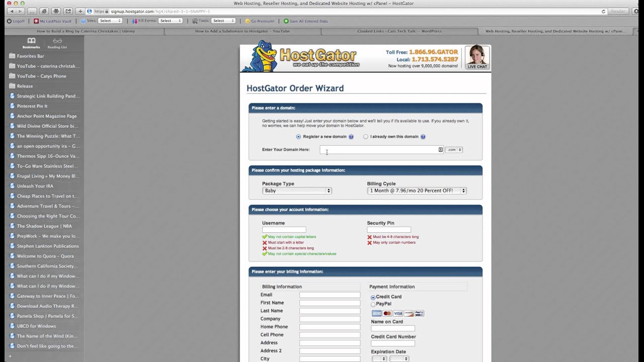The image size is (644, 362).
Task: Click help icon beside I already own this domain
Action: tap(423, 137)
